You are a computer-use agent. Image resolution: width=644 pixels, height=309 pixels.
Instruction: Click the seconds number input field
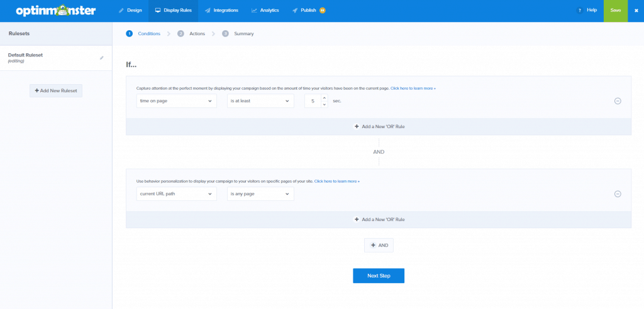[313, 100]
